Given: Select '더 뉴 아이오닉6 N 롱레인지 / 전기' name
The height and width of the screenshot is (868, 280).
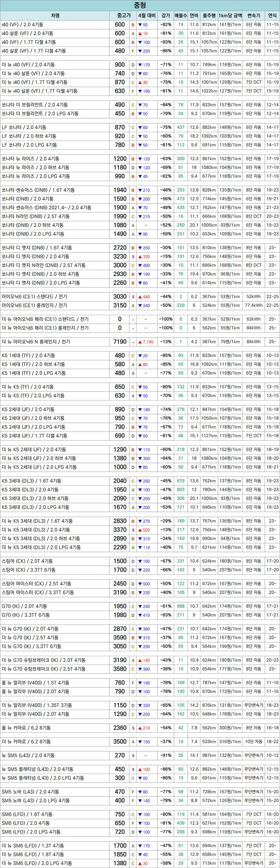Looking at the screenshot, I should coord(36,342).
